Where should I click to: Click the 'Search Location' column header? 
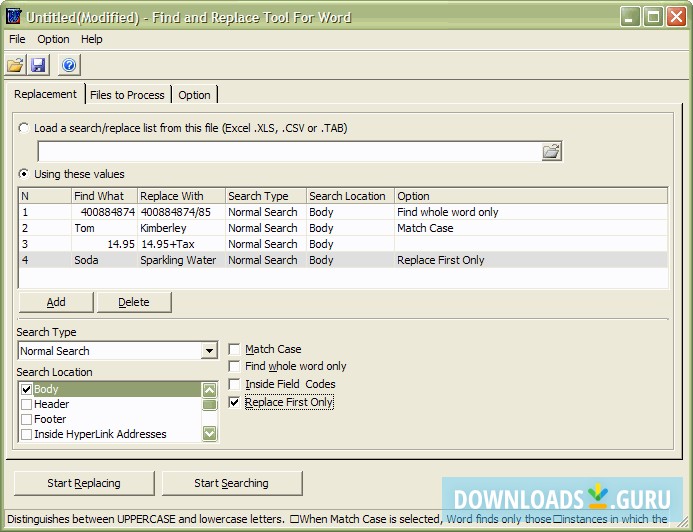350,196
